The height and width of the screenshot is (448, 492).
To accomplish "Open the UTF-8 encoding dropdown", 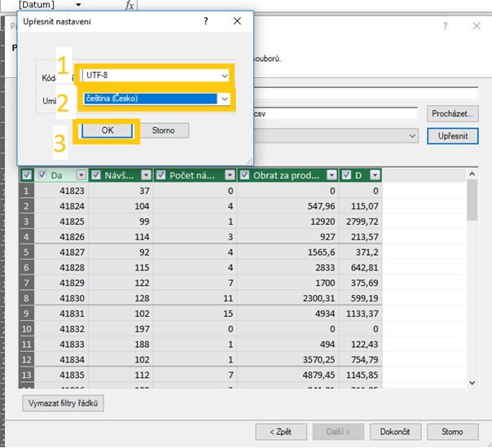I will (x=224, y=76).
